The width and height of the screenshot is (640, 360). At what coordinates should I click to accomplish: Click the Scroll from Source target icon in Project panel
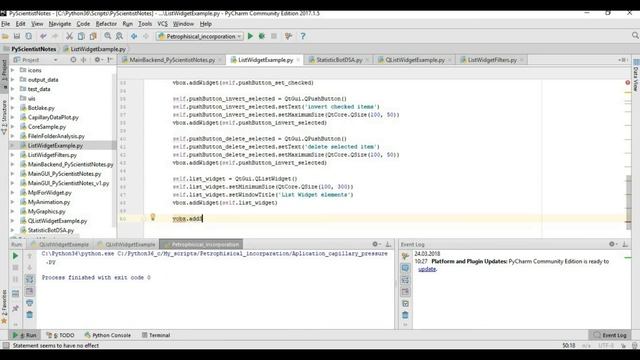pos(73,60)
